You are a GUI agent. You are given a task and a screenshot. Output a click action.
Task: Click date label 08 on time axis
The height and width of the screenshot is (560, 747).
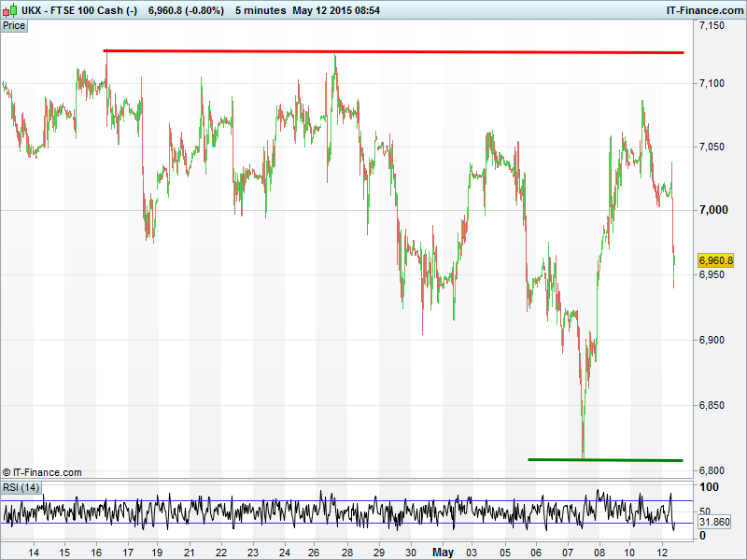click(x=599, y=553)
